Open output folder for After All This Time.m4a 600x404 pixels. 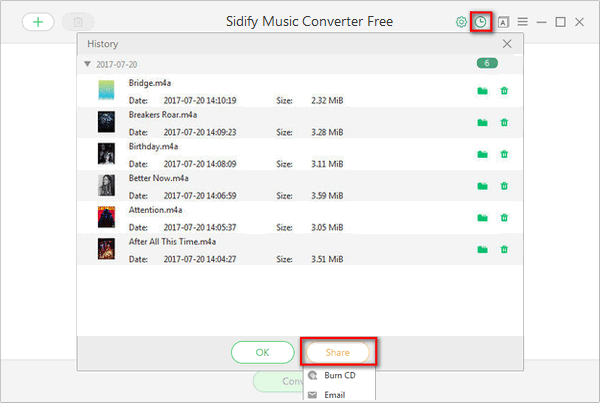click(x=483, y=249)
